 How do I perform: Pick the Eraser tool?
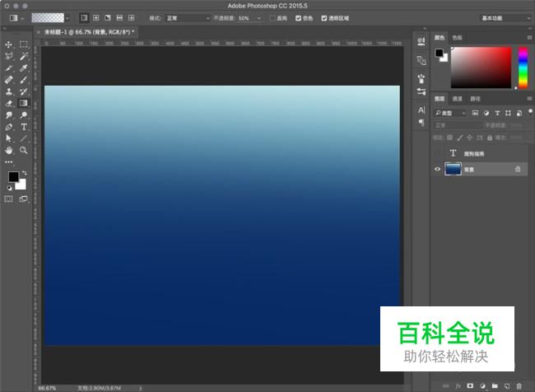(x=9, y=104)
